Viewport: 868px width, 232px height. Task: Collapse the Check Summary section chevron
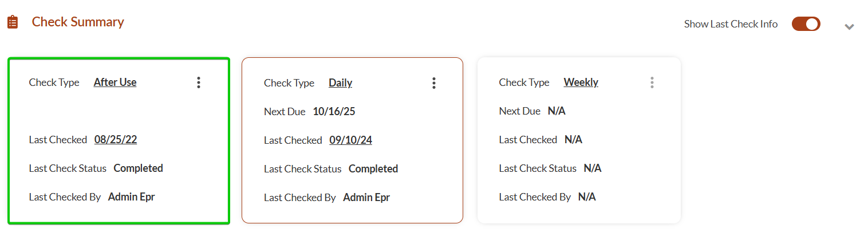click(849, 26)
